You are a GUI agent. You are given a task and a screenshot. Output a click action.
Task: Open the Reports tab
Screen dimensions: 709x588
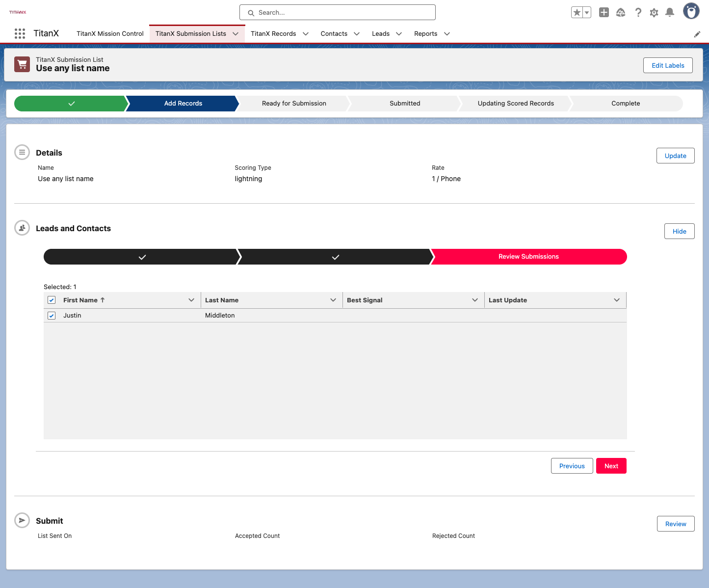coord(426,34)
